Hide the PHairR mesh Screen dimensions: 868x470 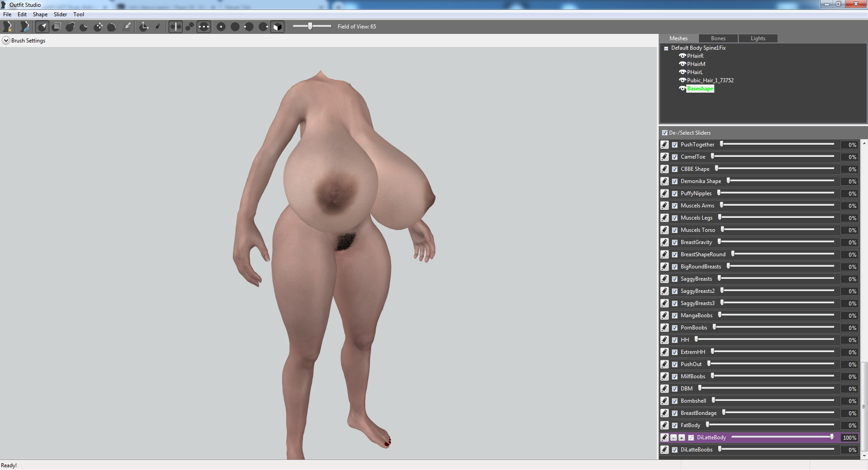pyautogui.click(x=683, y=56)
